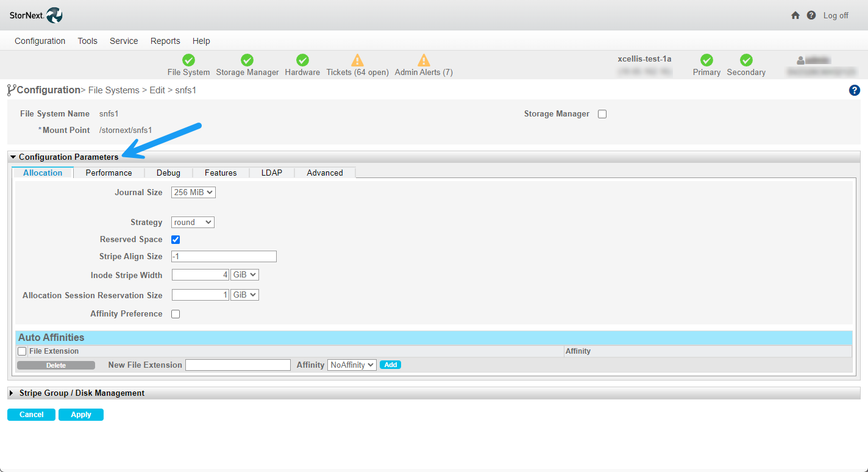Open the Journal Size dropdown
Image resolution: width=868 pixels, height=472 pixels.
pyautogui.click(x=193, y=193)
